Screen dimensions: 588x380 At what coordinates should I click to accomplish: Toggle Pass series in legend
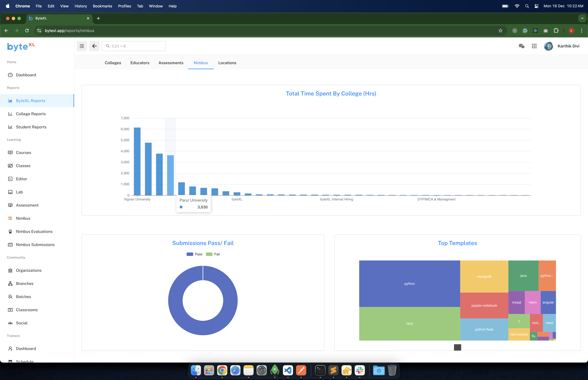pos(194,254)
